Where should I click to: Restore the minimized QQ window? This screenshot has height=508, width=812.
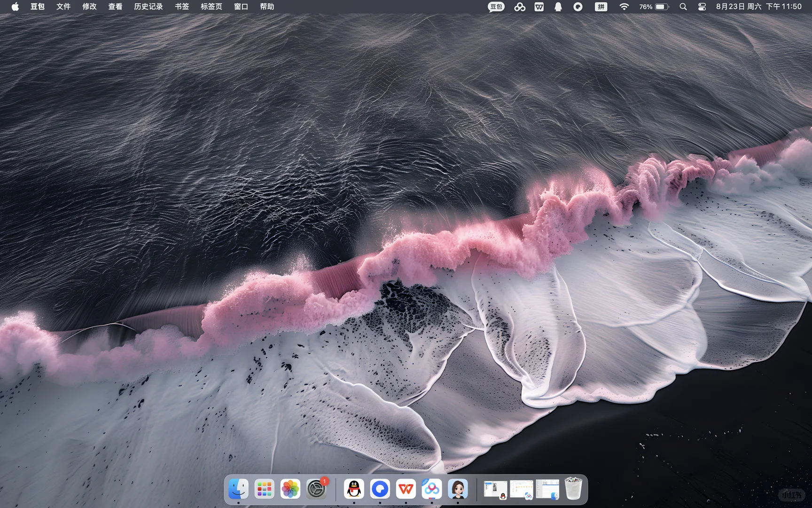click(x=496, y=490)
